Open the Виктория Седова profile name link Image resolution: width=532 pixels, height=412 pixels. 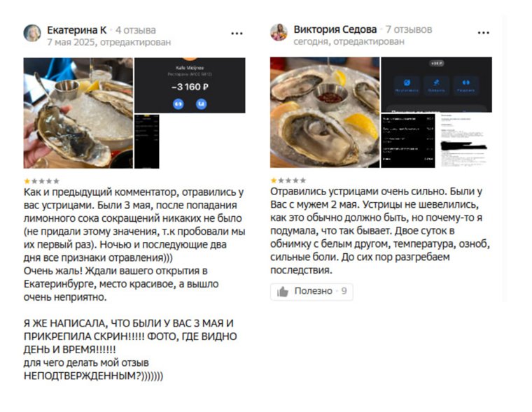click(x=335, y=29)
